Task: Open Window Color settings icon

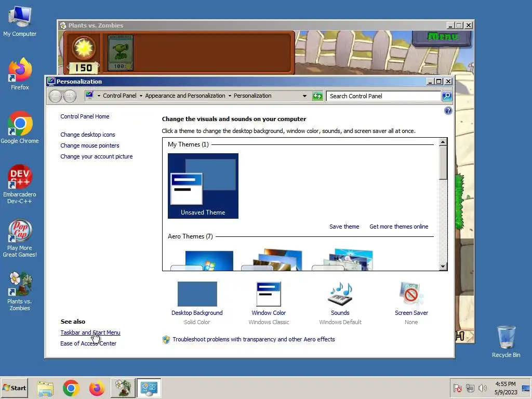Action: coord(269,294)
